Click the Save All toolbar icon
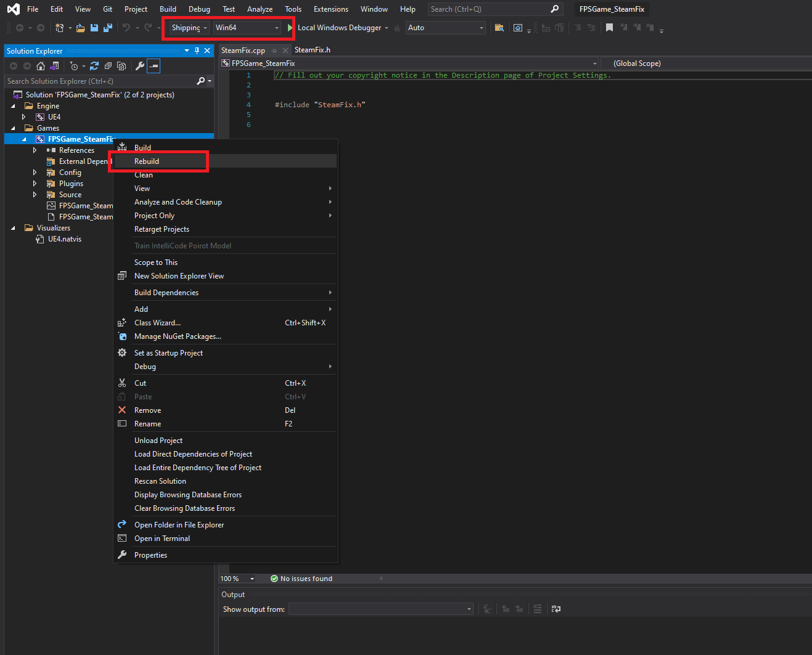 coord(108,28)
